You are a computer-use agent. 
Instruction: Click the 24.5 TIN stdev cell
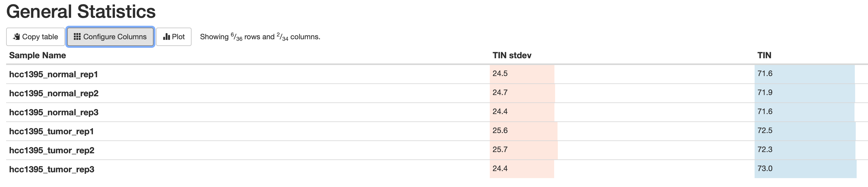point(522,74)
